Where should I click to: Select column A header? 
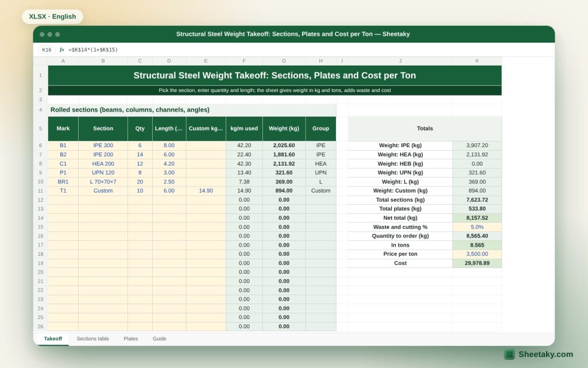coord(63,61)
